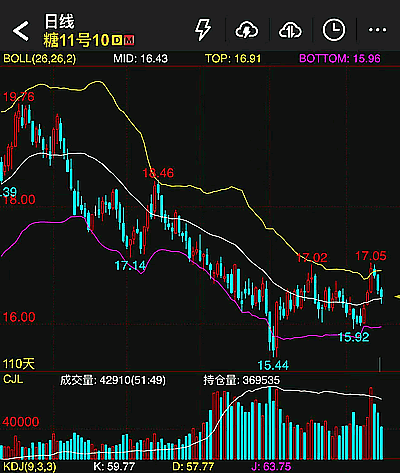400x473 pixels.
Task: Tap the lightning bolt quick-trade icon
Action: click(203, 30)
